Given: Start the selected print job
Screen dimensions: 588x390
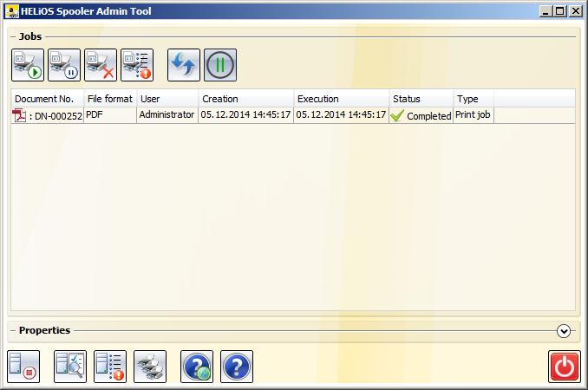Looking at the screenshot, I should pos(28,65).
